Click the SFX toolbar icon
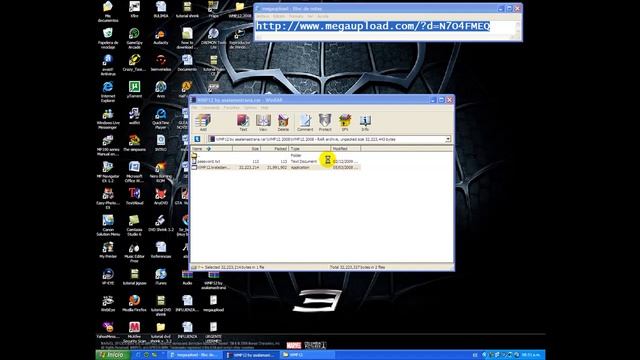The image size is (640, 360). [x=345, y=122]
